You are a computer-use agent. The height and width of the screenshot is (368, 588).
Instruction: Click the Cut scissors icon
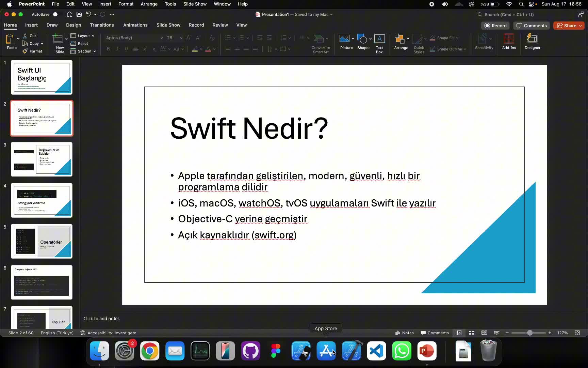25,36
